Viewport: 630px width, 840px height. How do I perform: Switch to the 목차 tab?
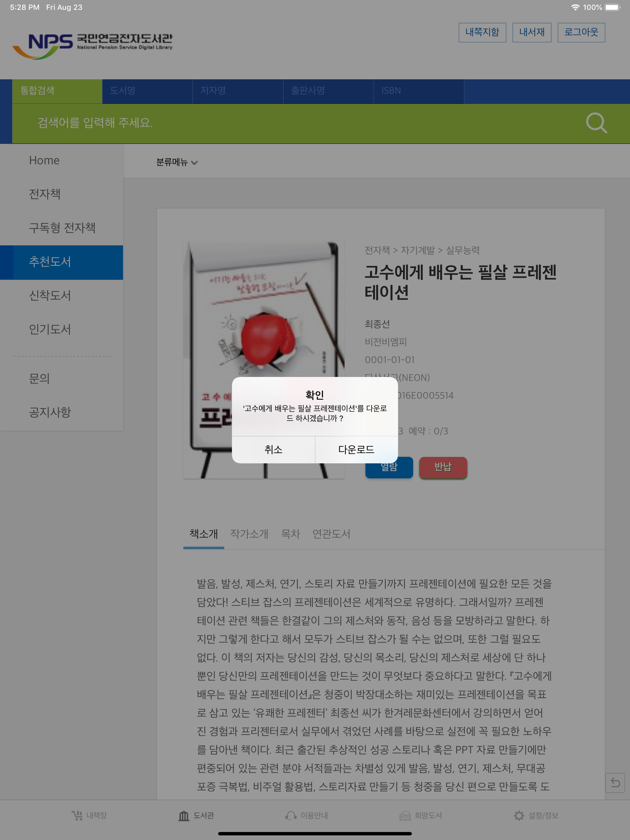pos(290,534)
